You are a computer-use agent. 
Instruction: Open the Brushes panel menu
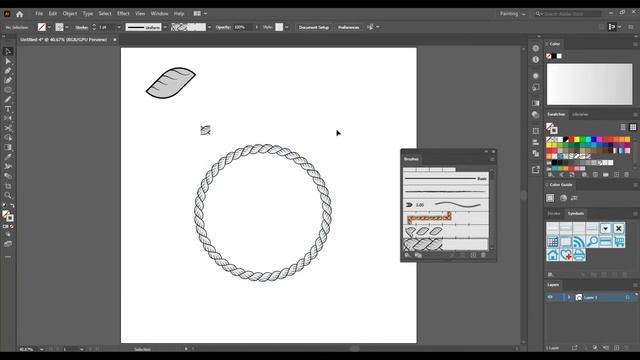click(x=492, y=159)
